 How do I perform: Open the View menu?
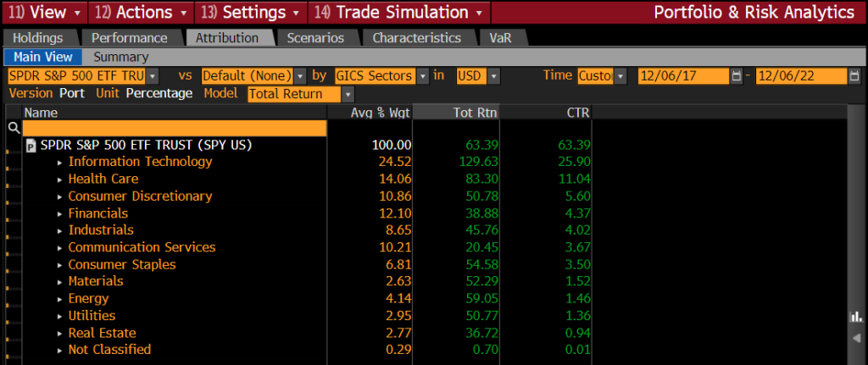(45, 12)
